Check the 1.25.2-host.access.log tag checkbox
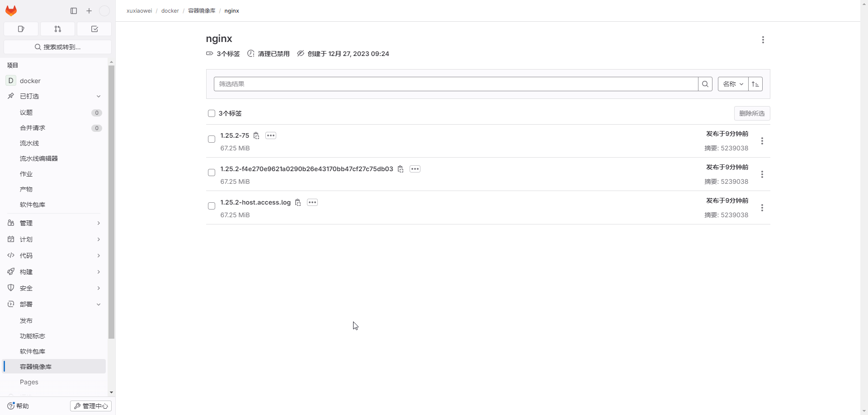This screenshot has width=868, height=415. [x=211, y=206]
